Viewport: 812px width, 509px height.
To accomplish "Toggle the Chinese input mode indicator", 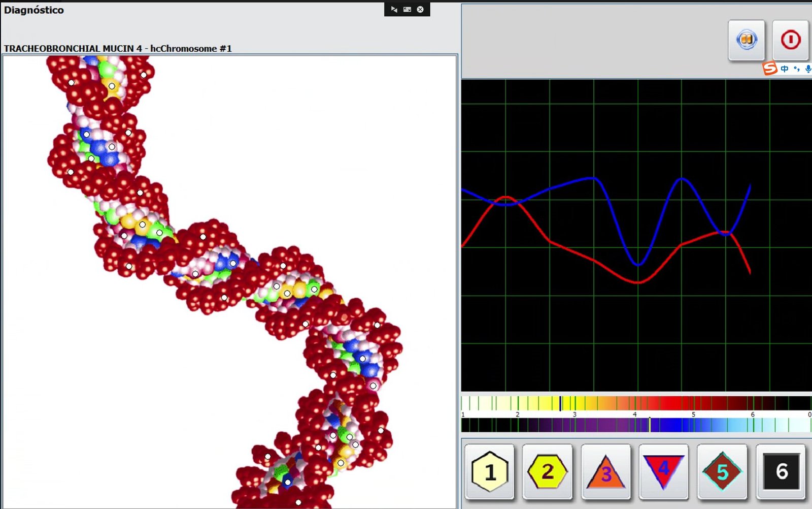I will coord(785,69).
